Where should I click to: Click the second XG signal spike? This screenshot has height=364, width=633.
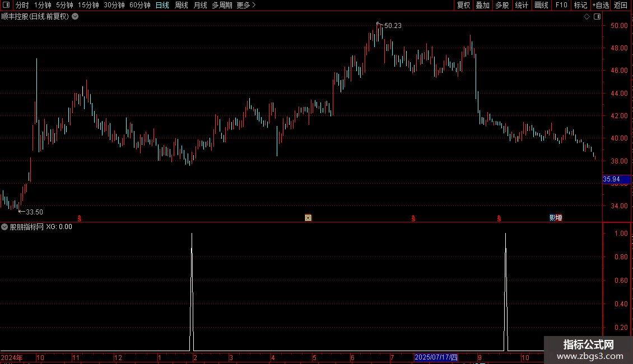[505, 292]
